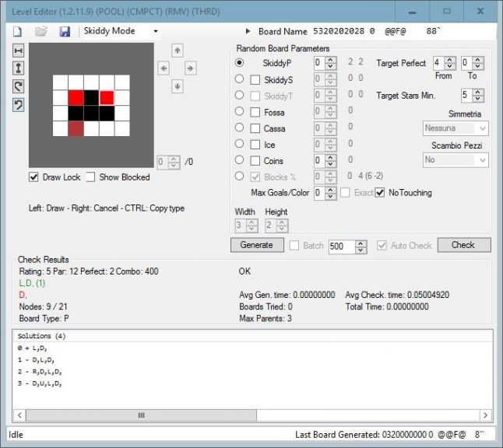Screen dimensions: 503x448
Task: Uncheck the NoTouching checkbox
Action: 380,192
